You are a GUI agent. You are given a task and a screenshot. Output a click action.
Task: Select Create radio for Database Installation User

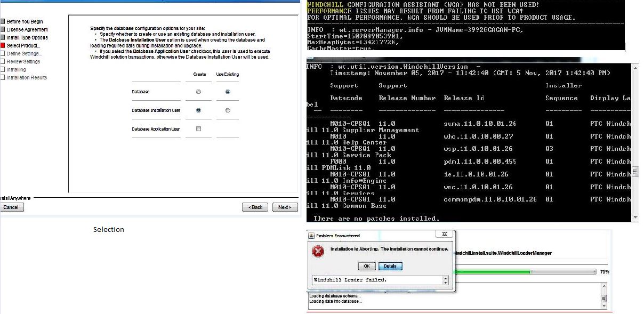pyautogui.click(x=198, y=110)
